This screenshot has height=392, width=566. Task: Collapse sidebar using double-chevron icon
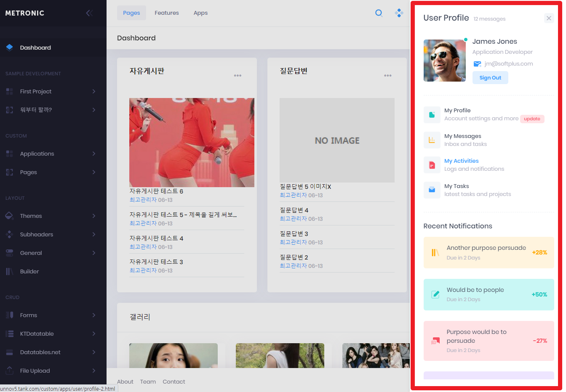tap(89, 13)
